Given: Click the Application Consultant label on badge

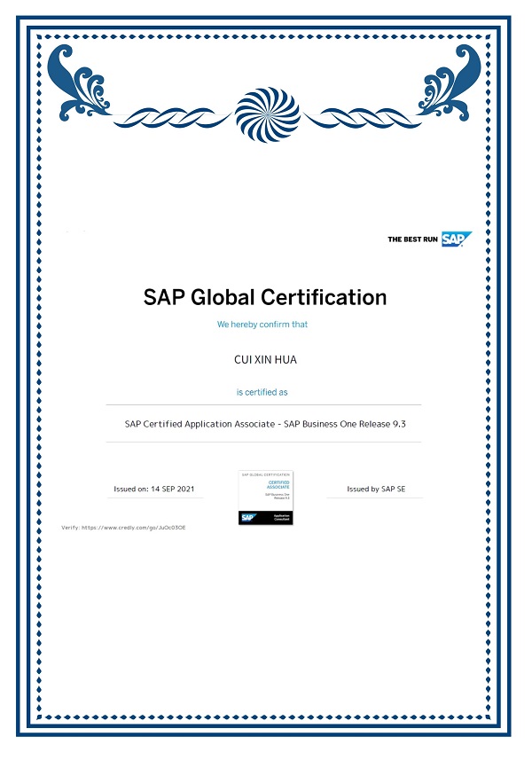Looking at the screenshot, I should pyautogui.click(x=281, y=518).
